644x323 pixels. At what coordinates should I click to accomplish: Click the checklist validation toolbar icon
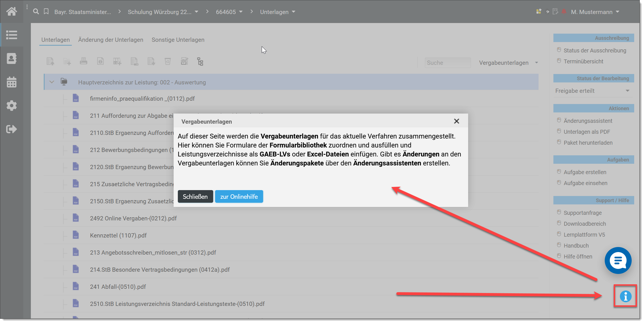click(184, 61)
